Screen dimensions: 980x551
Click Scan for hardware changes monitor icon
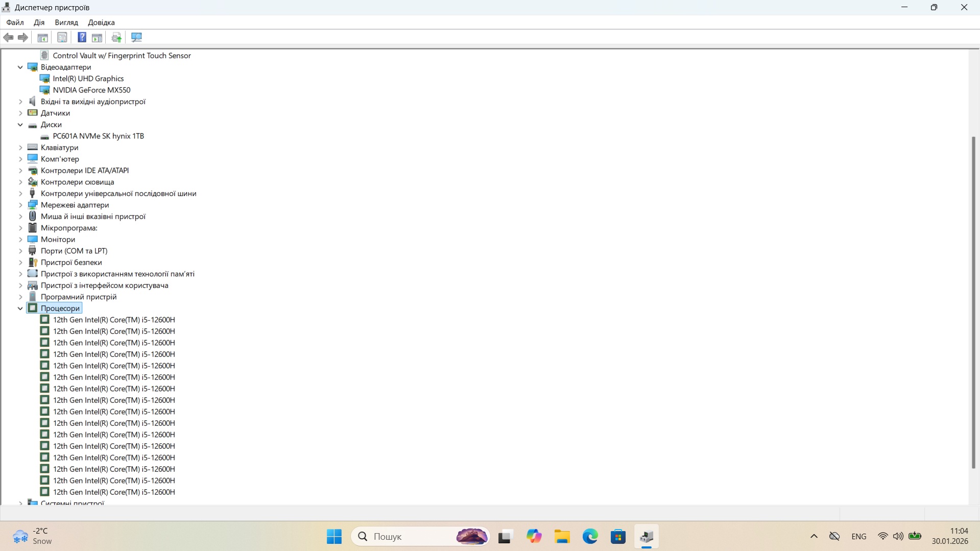(x=136, y=37)
